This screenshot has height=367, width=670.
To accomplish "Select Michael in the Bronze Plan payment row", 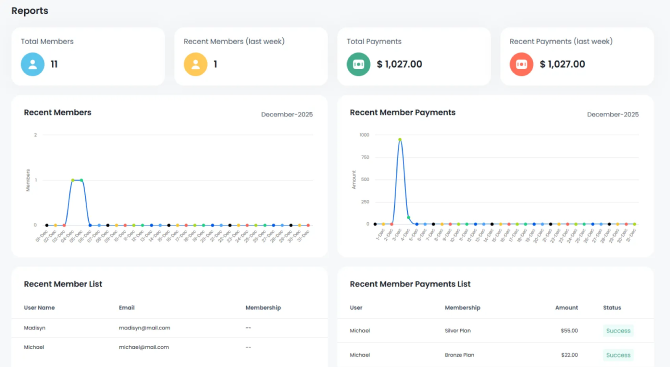I will point(360,355).
